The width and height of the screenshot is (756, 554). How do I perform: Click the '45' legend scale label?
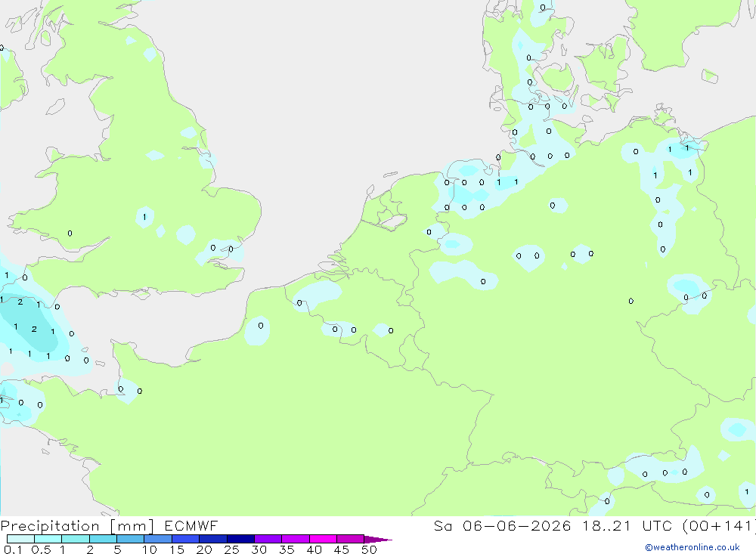pos(342,549)
